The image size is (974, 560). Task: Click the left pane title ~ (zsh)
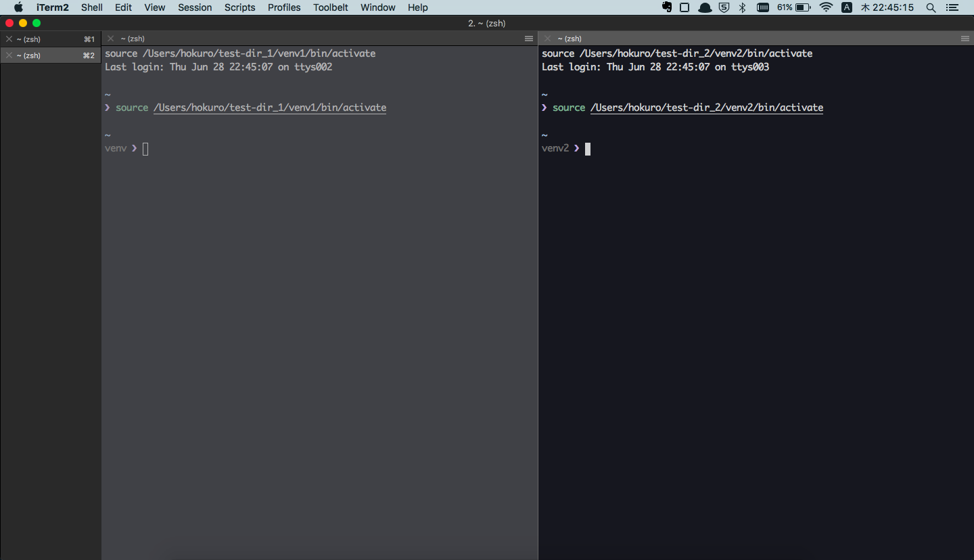pyautogui.click(x=133, y=39)
